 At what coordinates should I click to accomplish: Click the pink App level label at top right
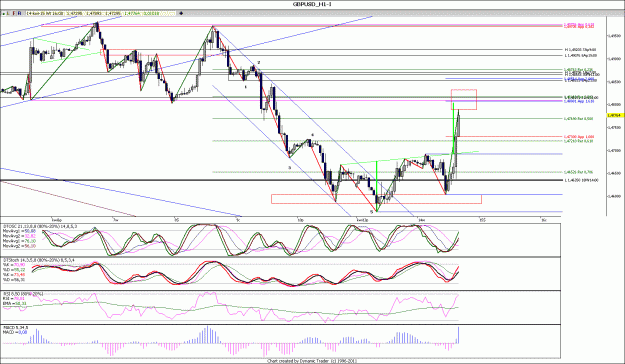click(x=579, y=26)
